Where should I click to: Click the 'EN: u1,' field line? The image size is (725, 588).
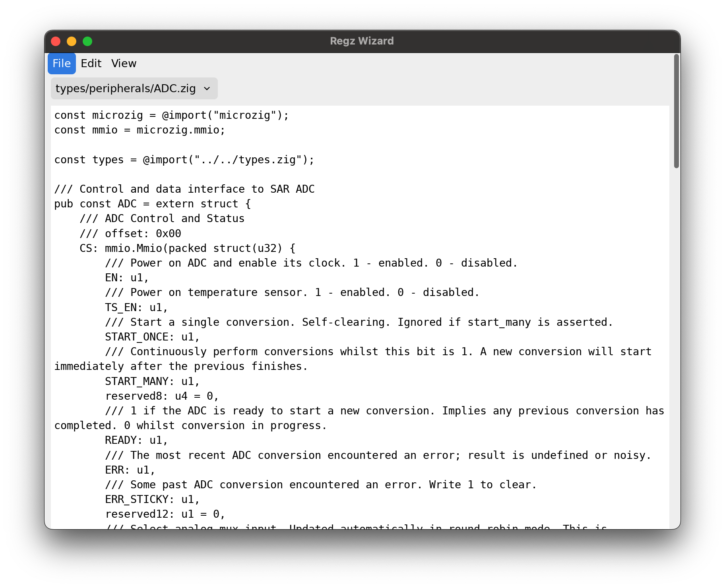click(127, 278)
